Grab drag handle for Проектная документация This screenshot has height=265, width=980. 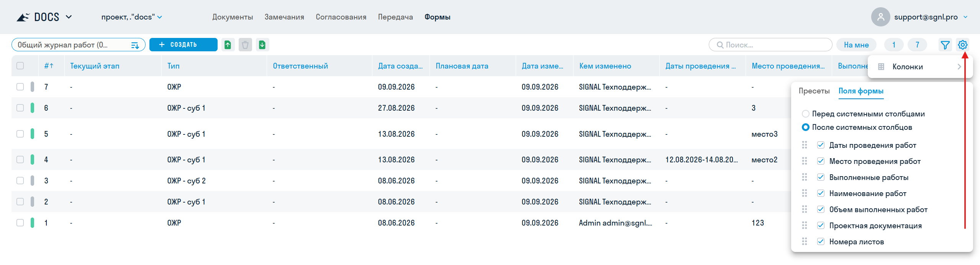pyautogui.click(x=805, y=226)
